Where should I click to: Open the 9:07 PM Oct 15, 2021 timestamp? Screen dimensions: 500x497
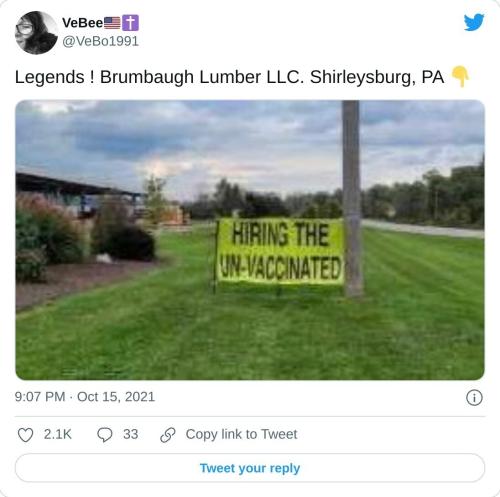click(85, 397)
